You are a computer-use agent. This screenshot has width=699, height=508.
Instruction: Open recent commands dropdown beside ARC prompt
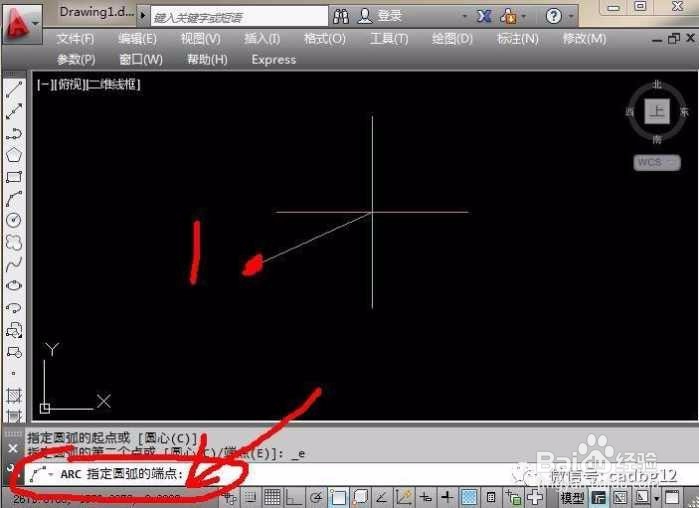pos(51,474)
